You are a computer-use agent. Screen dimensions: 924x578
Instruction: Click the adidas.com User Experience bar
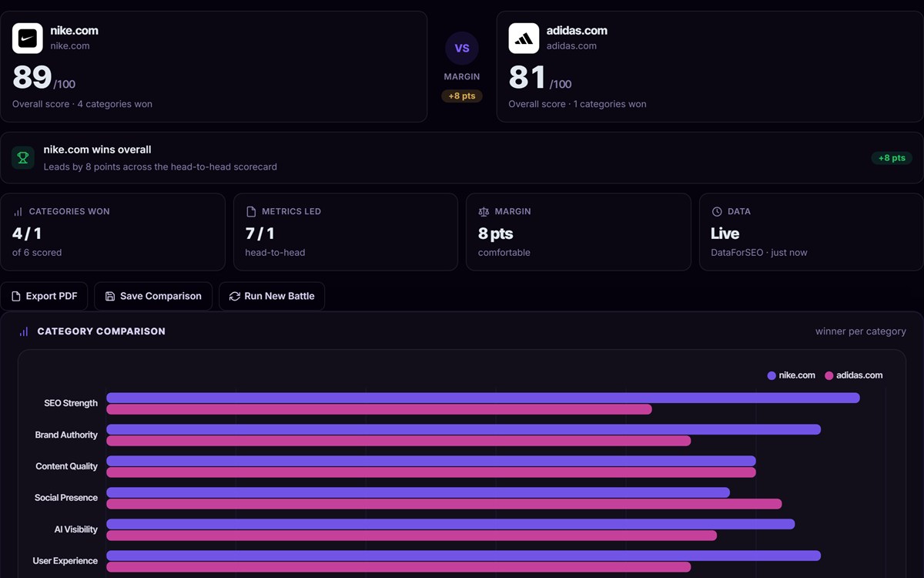[398, 567]
